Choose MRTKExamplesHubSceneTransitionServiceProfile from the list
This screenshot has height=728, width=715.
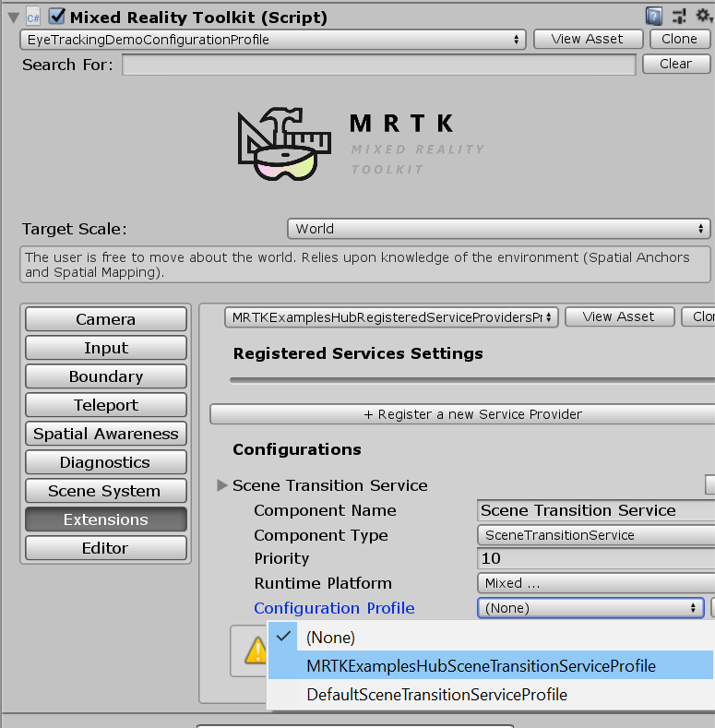pyautogui.click(x=491, y=666)
